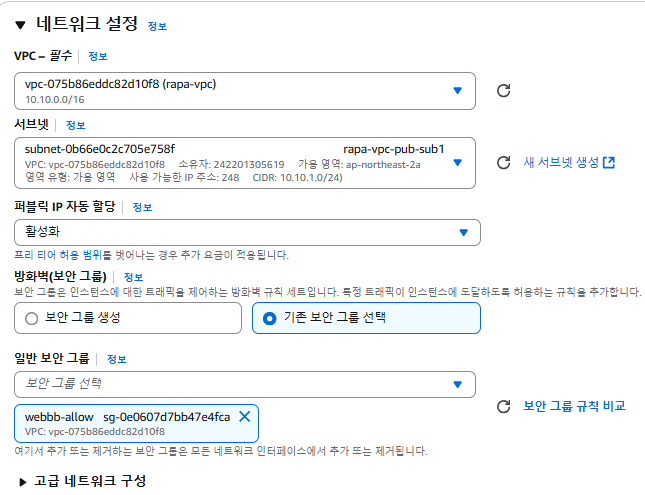Open 정보 next to 네트워크 설정
The image size is (645, 495).
[157, 26]
